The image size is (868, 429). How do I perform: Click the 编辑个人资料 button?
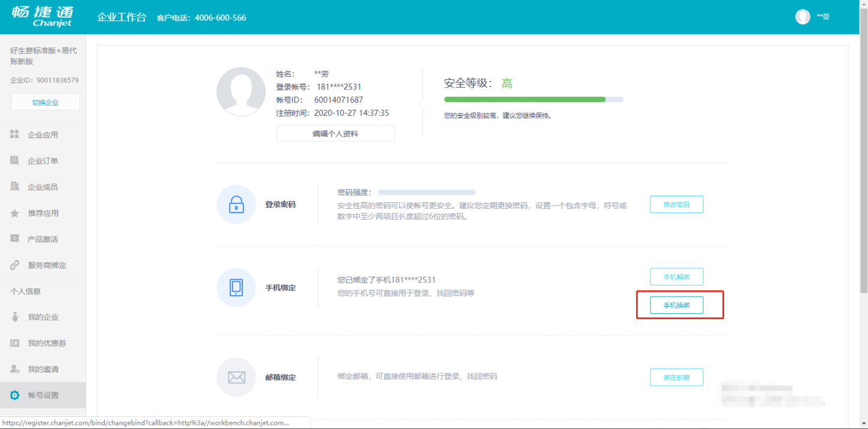336,133
